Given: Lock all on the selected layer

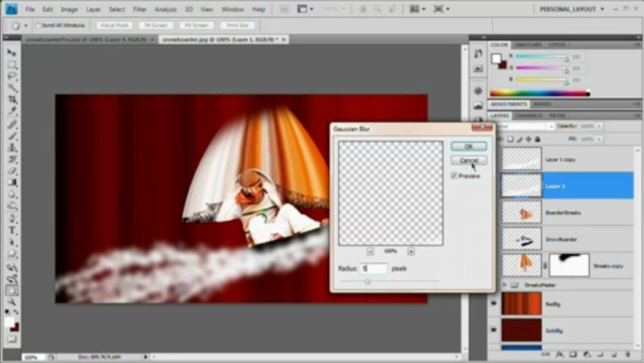Looking at the screenshot, I should coord(537,139).
